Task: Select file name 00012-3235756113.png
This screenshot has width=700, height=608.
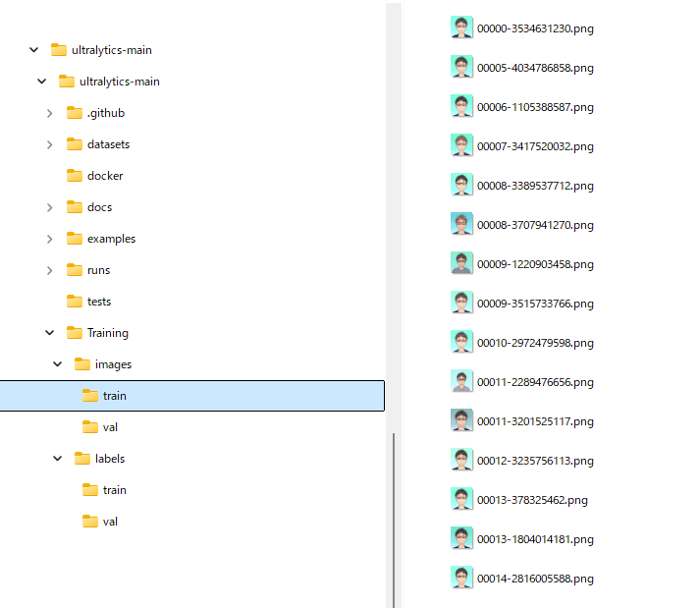Action: (535, 461)
